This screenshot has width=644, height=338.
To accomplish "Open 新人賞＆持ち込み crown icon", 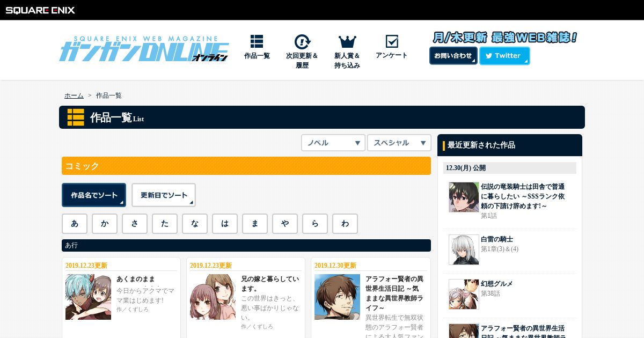I will [347, 42].
